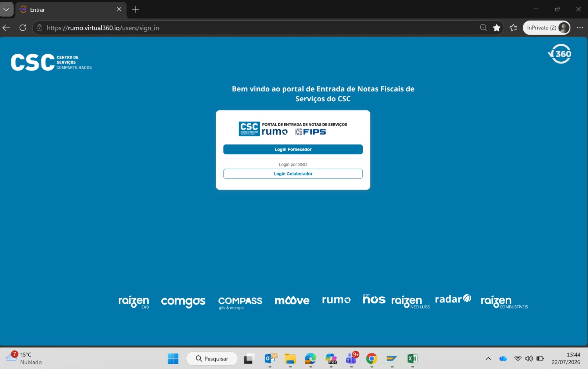Click the Pesquisar taskbar search box
This screenshot has width=588, height=369.
(212, 359)
